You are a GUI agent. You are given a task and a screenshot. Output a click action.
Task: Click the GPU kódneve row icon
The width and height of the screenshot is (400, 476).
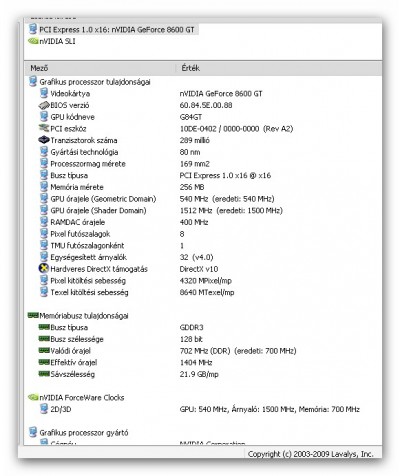(44, 117)
